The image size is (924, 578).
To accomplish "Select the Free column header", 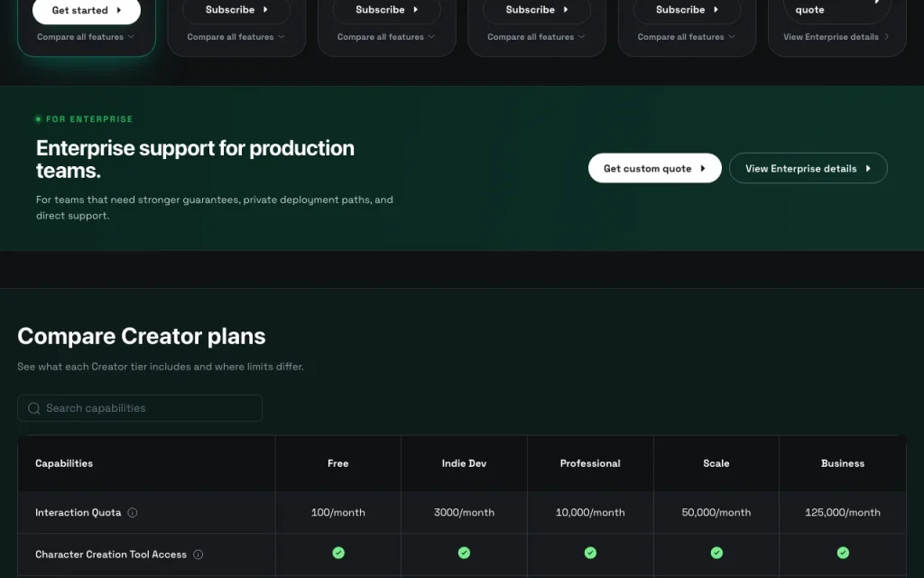I will [x=338, y=463].
